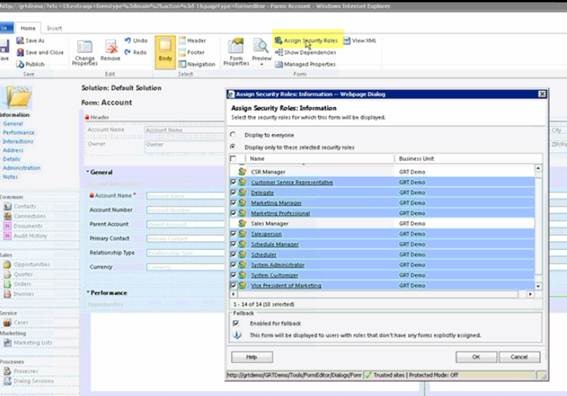Go to Interactions in the form navigation

(18, 141)
